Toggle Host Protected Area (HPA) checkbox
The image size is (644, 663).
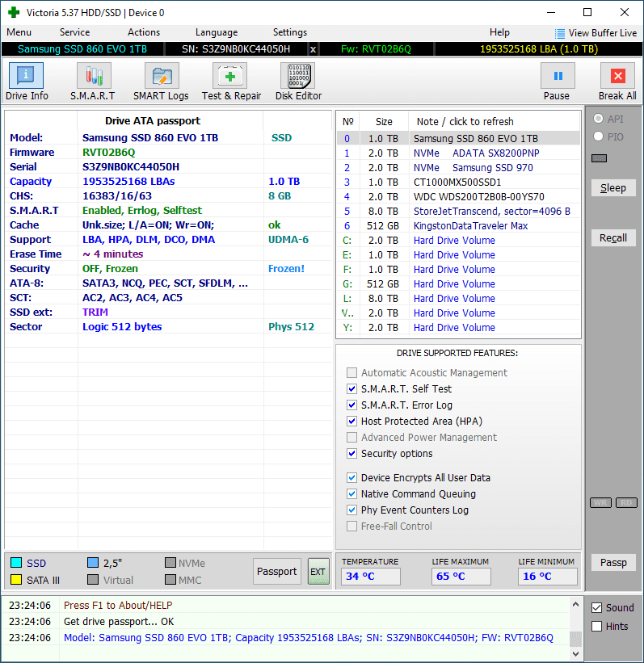pos(351,421)
